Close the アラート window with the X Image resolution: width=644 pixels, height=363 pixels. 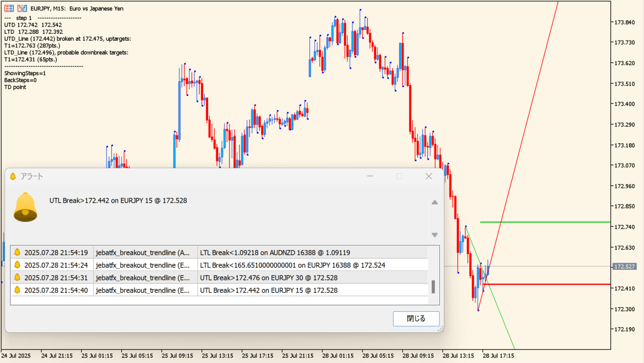click(429, 176)
